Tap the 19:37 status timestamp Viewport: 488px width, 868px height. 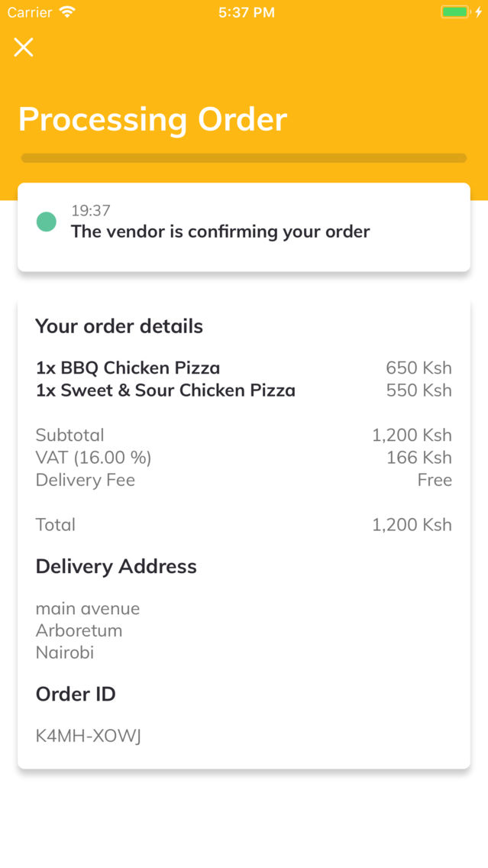pos(91,211)
